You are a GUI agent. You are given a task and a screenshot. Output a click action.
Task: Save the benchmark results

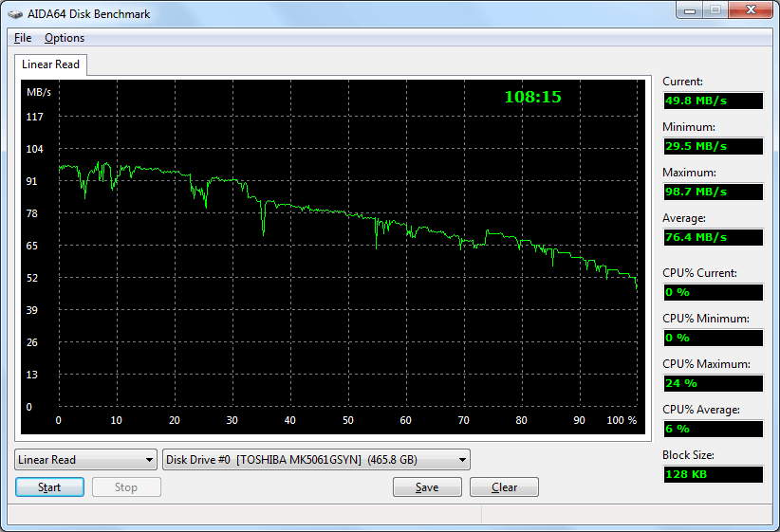pyautogui.click(x=427, y=487)
